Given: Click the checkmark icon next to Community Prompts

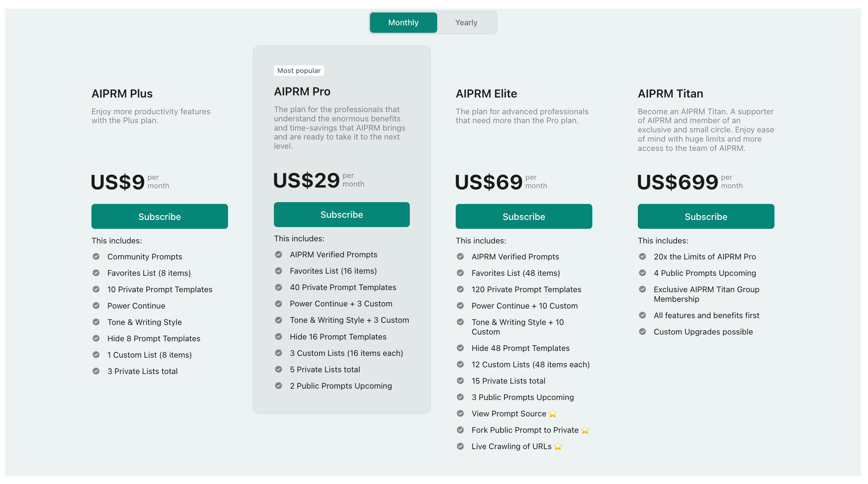Looking at the screenshot, I should pos(96,256).
